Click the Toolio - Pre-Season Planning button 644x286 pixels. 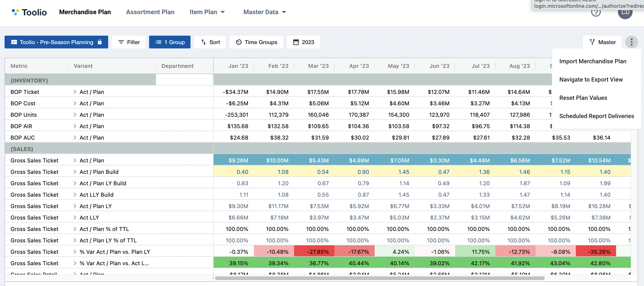pyautogui.click(x=56, y=42)
